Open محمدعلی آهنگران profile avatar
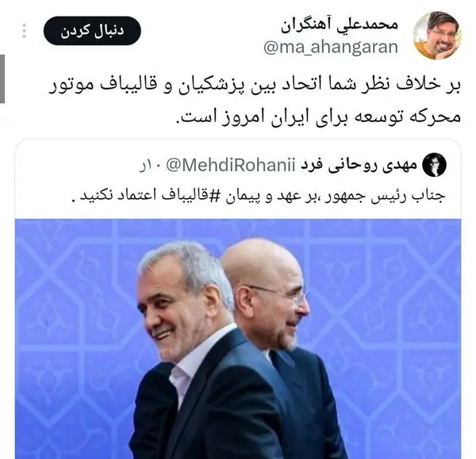Screen dimensions: 476x459 click(x=437, y=36)
